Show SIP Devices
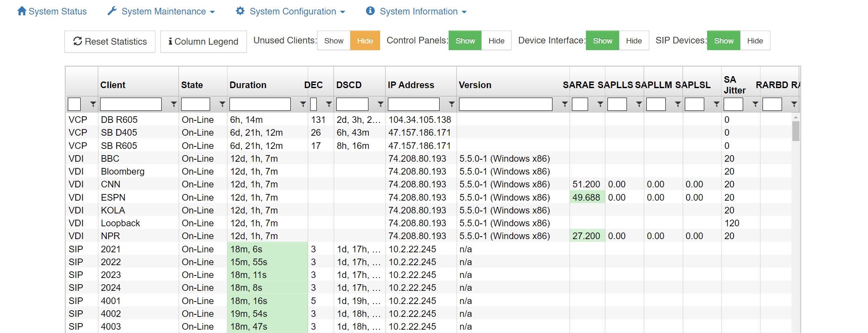The image size is (868, 333). coord(724,41)
